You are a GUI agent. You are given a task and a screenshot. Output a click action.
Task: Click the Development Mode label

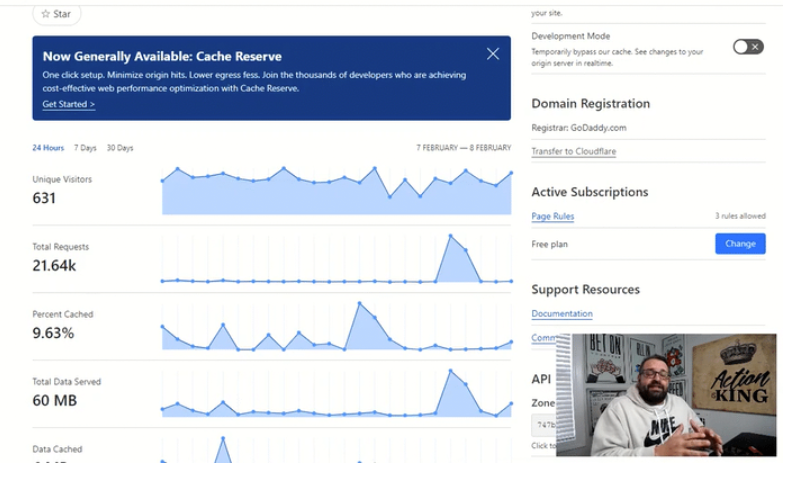coord(571,36)
